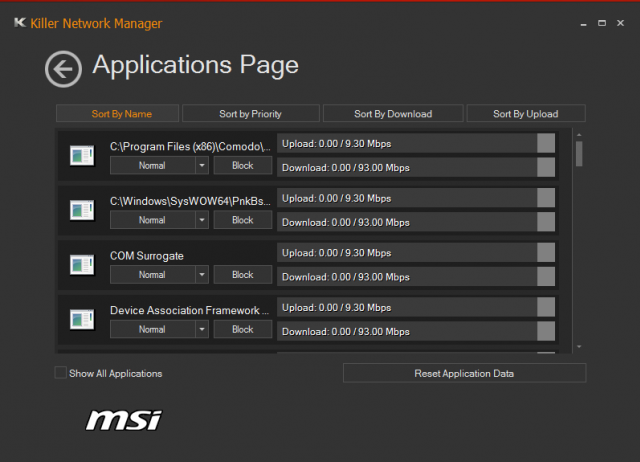Open Comodo priority dropdown arrow

202,165
